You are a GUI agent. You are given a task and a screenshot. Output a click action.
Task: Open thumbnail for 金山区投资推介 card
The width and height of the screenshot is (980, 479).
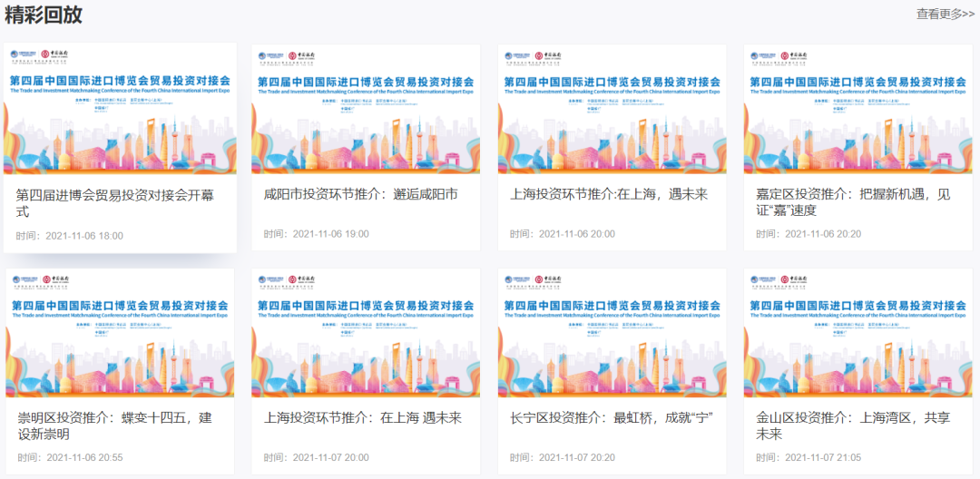coord(858,333)
